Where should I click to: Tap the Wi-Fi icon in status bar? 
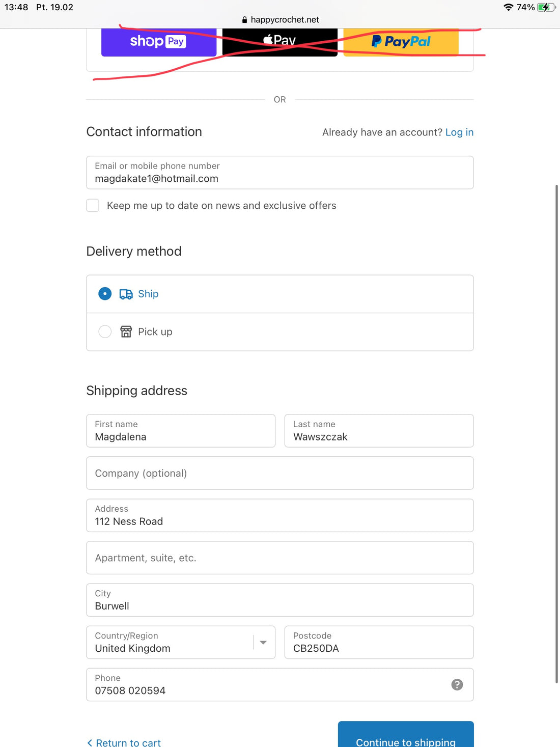point(508,7)
